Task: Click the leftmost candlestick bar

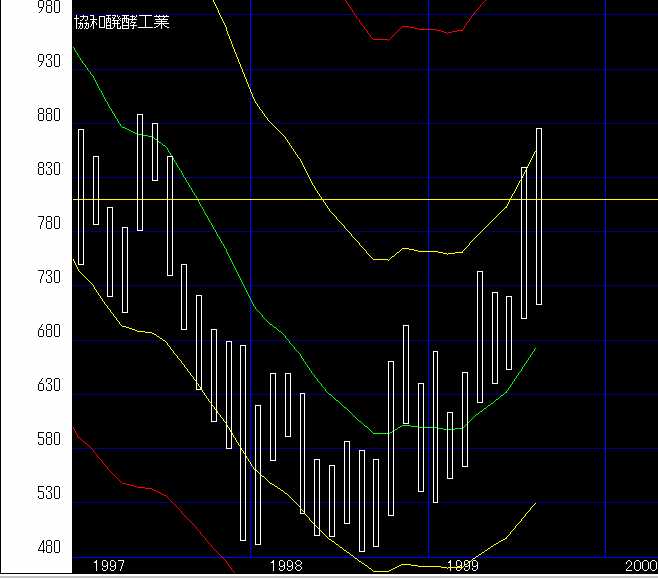Action: pos(81,196)
